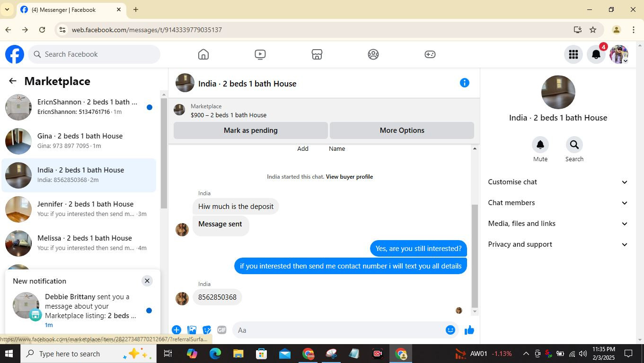Open the Facebook menu grid icon

pos(573,54)
